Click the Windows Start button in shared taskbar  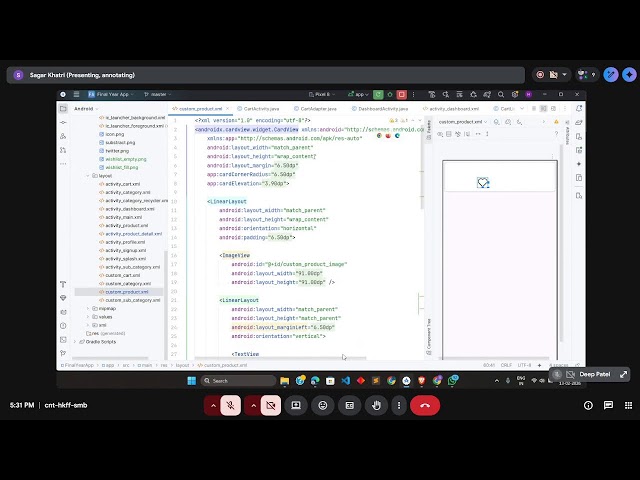(x=191, y=381)
